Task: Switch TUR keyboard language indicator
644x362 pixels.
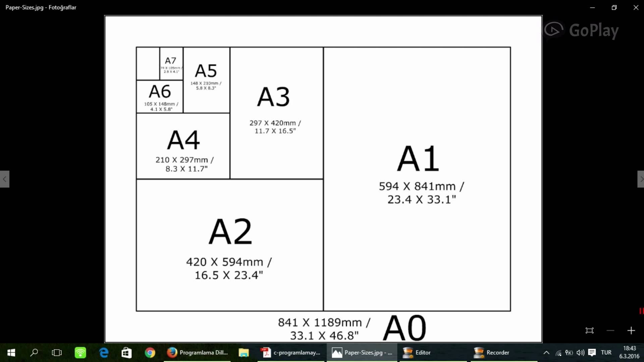Action: (x=606, y=353)
